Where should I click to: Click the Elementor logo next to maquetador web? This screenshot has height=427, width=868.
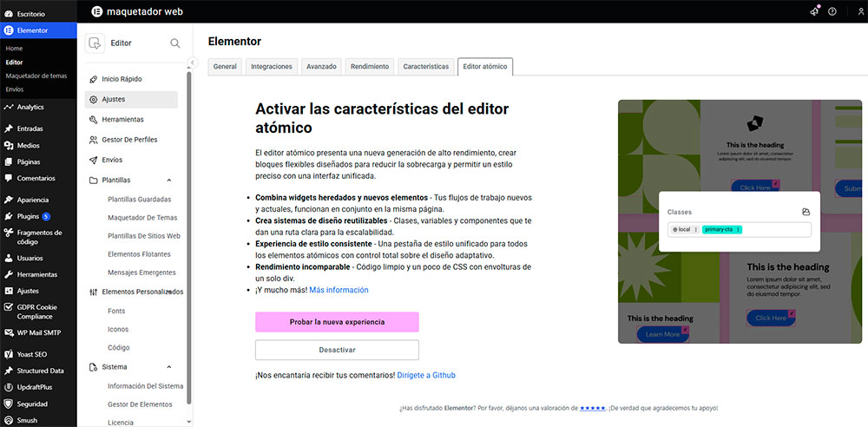click(x=97, y=11)
